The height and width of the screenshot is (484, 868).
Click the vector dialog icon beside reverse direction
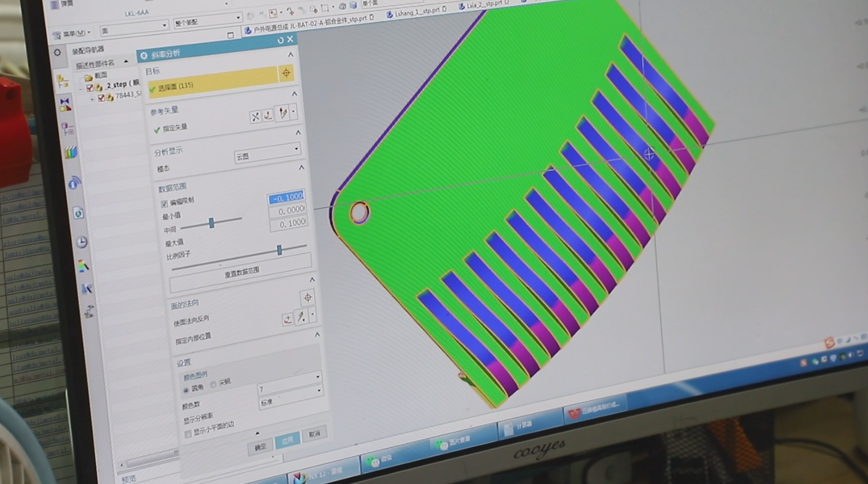point(268,116)
